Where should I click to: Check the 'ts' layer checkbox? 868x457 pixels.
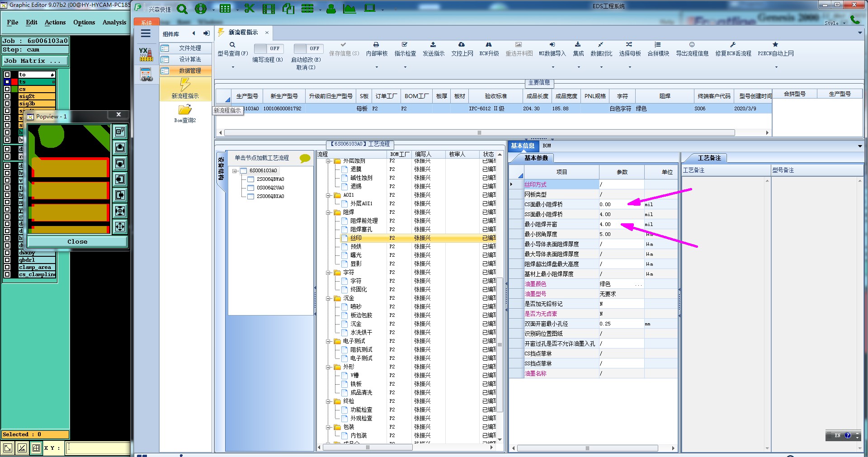pos(7,82)
